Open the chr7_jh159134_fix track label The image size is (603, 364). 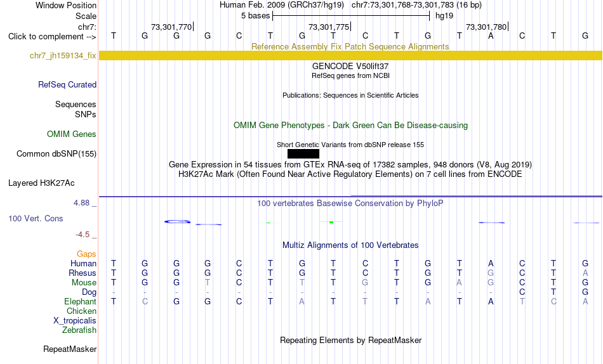click(63, 55)
